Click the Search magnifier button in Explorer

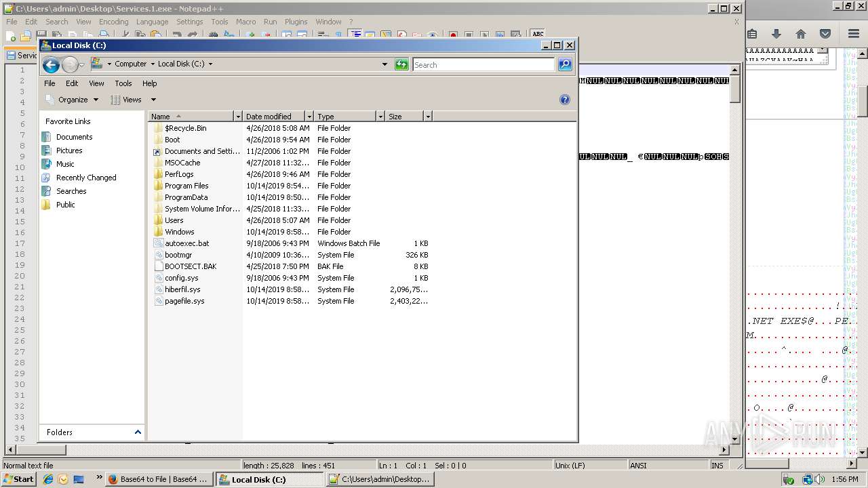coord(565,64)
